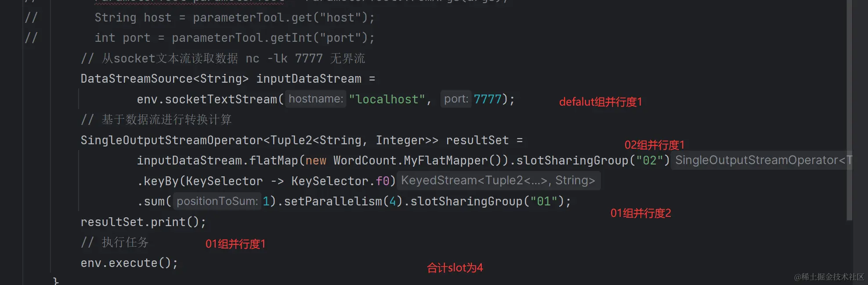
Task: Click the comment '执行任务'
Action: [115, 242]
